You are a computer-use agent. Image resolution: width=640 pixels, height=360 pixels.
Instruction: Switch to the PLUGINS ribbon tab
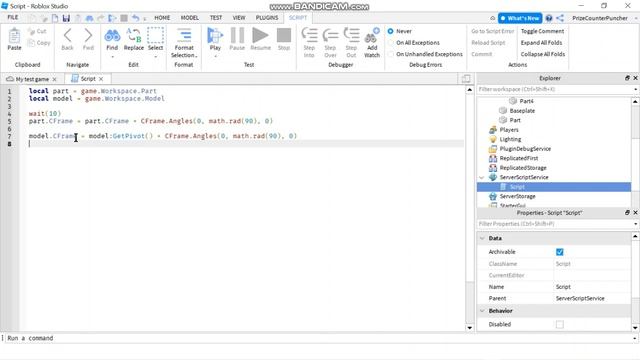pos(267,18)
